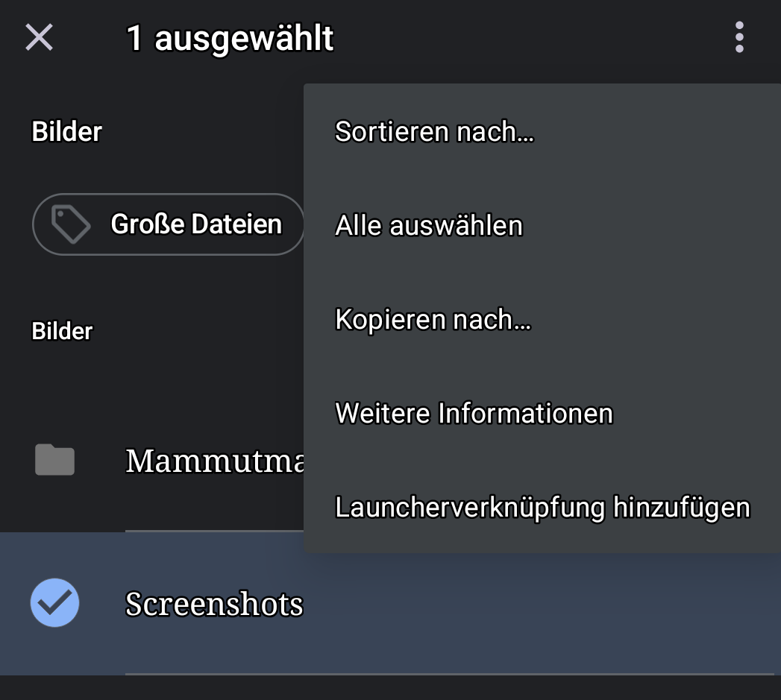781x700 pixels.
Task: Select Kopieren nach... in the menu
Action: tap(433, 320)
